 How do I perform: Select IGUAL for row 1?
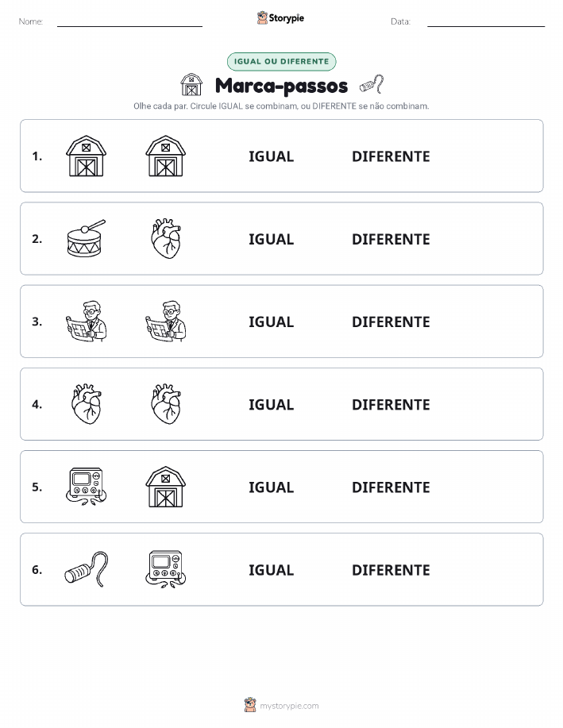click(272, 156)
